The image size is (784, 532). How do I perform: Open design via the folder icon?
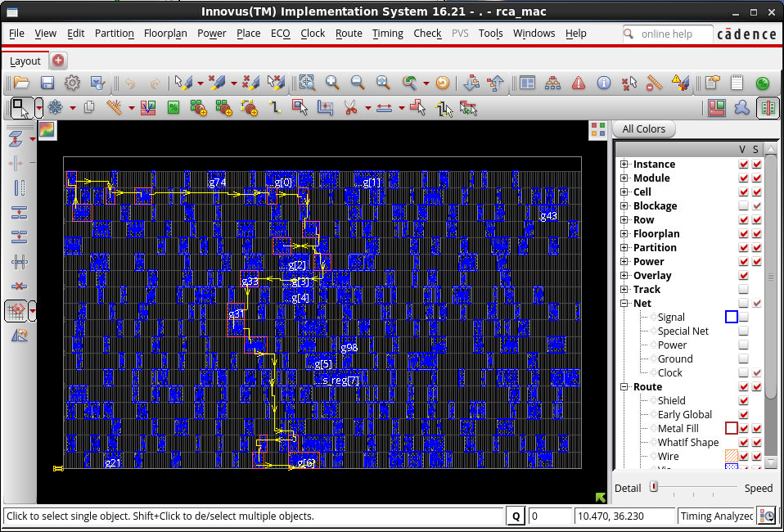pyautogui.click(x=21, y=83)
